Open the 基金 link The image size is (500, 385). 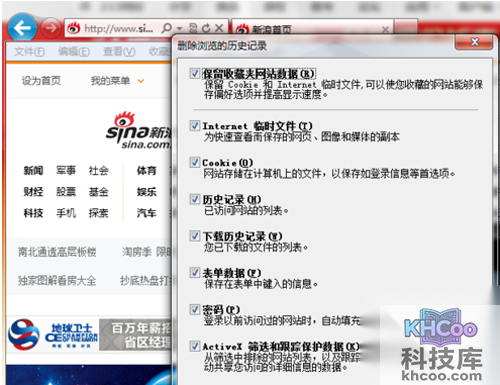(x=98, y=192)
